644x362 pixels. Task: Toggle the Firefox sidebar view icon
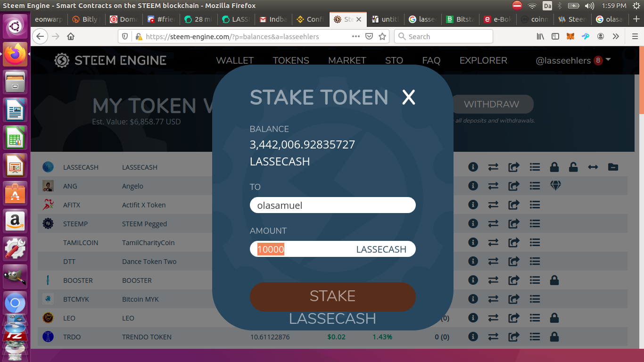pos(555,36)
